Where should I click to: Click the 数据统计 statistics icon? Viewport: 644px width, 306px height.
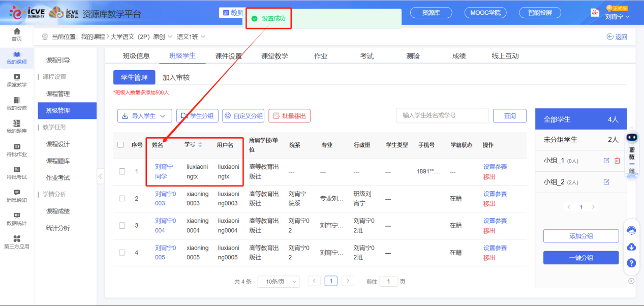16,218
